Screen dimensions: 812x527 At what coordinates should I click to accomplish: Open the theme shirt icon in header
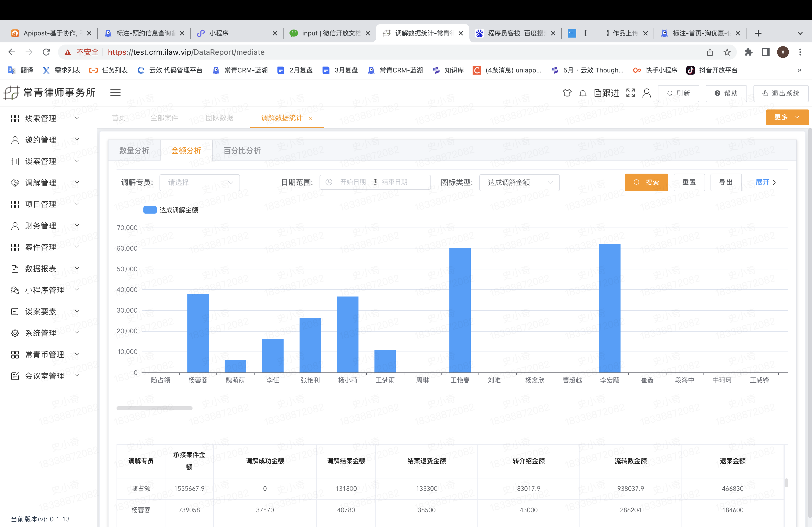point(567,93)
